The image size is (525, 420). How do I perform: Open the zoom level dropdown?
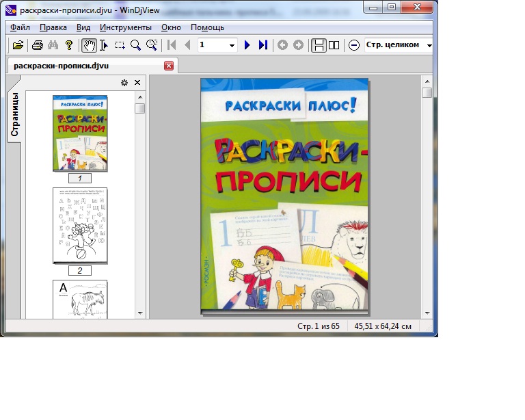point(429,45)
